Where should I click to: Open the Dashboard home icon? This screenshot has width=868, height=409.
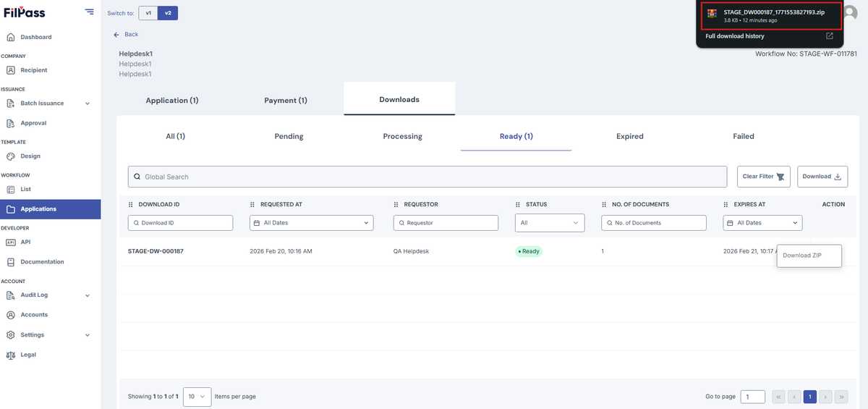click(x=11, y=37)
